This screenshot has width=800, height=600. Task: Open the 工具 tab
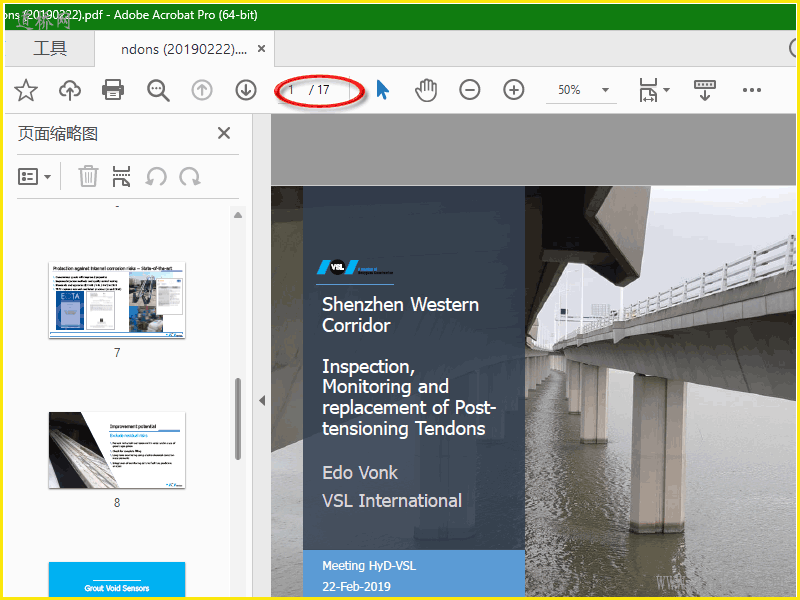coord(50,48)
